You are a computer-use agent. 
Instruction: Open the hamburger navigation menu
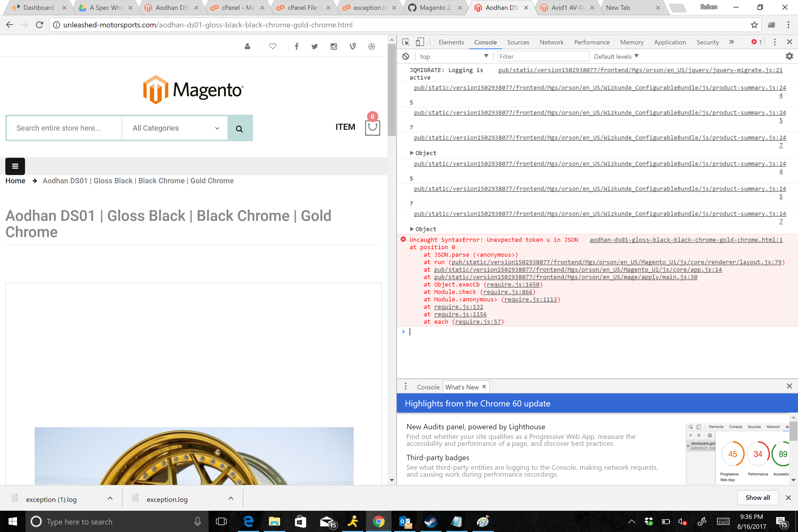(x=15, y=166)
